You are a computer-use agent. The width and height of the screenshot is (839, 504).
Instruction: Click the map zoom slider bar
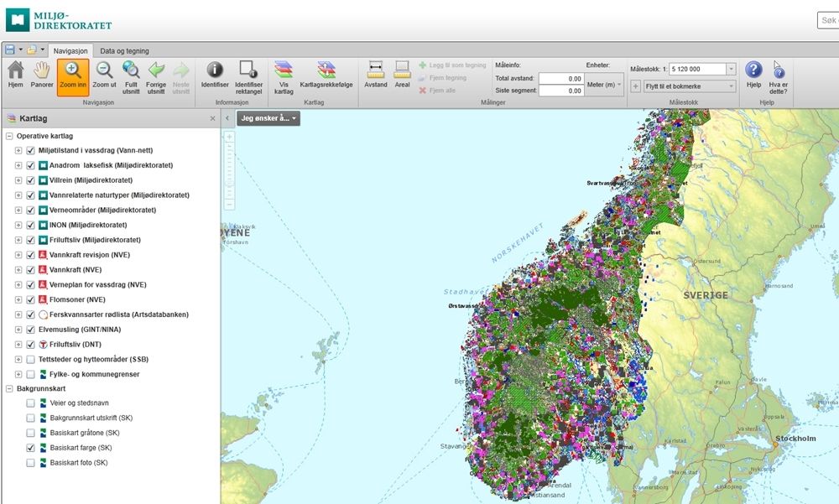(x=230, y=172)
